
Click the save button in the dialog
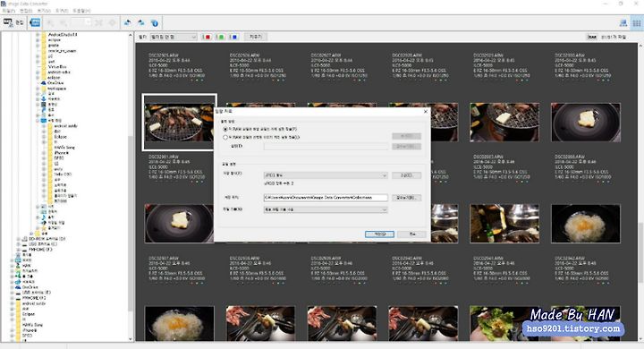379,234
